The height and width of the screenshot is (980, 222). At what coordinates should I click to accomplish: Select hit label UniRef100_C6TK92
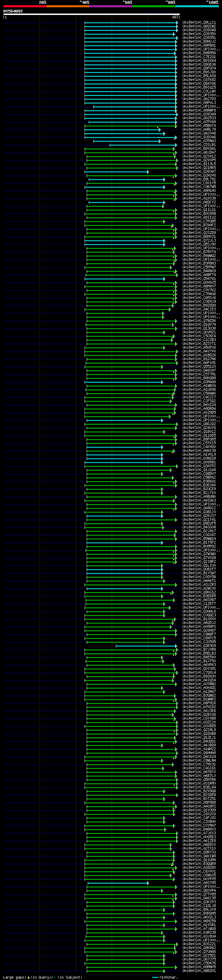click(x=199, y=80)
